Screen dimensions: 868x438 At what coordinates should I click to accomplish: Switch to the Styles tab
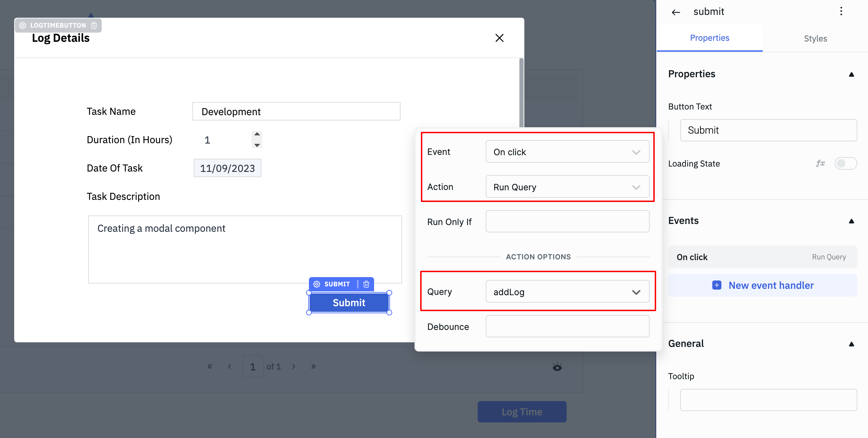(815, 38)
